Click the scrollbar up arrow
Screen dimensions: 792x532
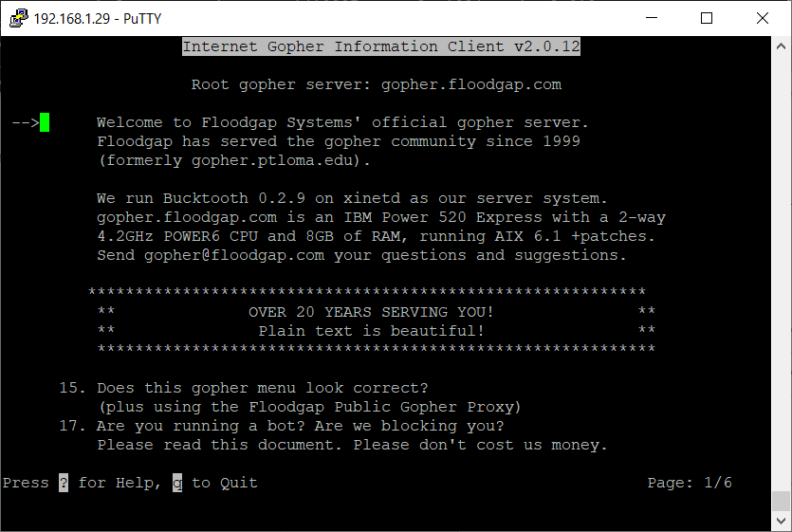point(781,45)
